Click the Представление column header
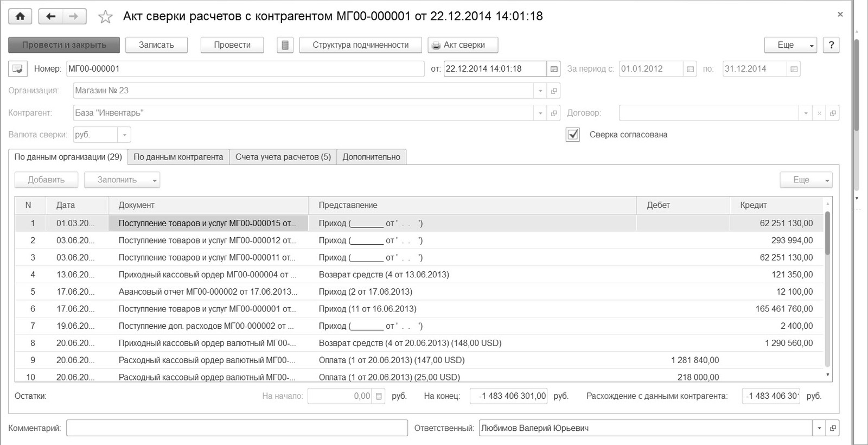Viewport: 868px width, 445px height. [x=472, y=205]
